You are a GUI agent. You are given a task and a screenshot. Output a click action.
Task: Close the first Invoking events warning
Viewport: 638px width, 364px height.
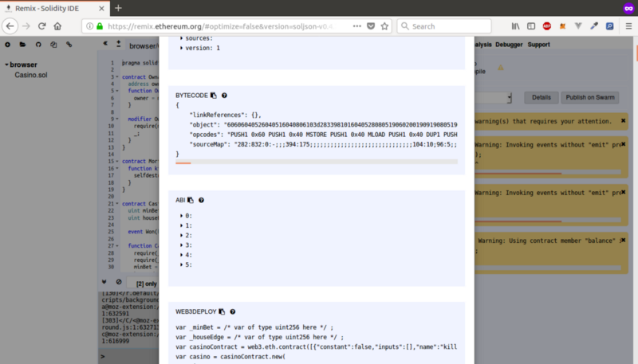pos(623,144)
